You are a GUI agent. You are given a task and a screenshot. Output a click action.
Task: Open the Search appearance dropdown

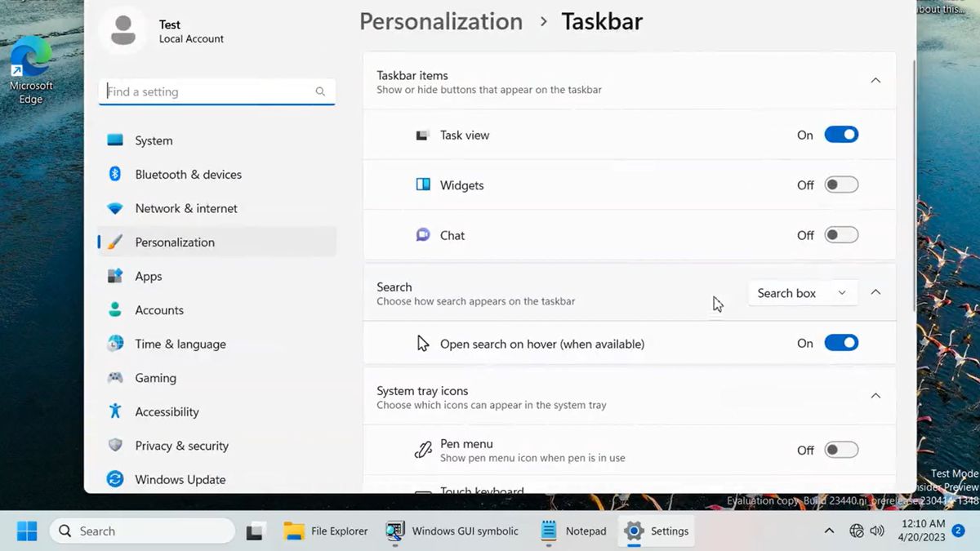(802, 292)
